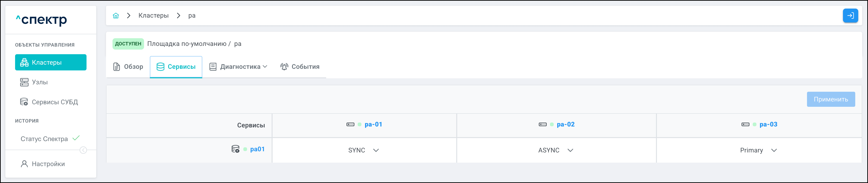This screenshot has width=868, height=183.
Task: Click the Спектр logo
Action: pyautogui.click(x=42, y=20)
